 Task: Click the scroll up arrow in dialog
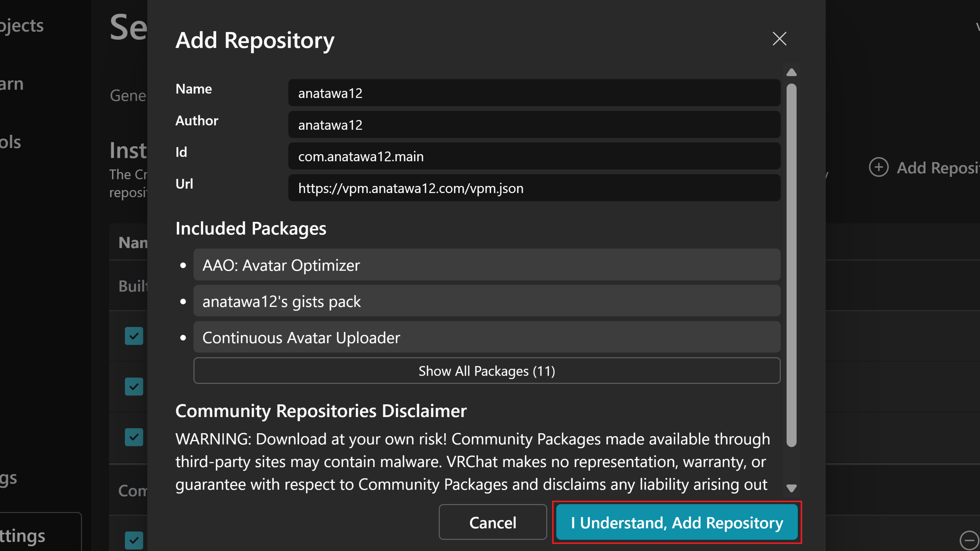click(x=791, y=72)
